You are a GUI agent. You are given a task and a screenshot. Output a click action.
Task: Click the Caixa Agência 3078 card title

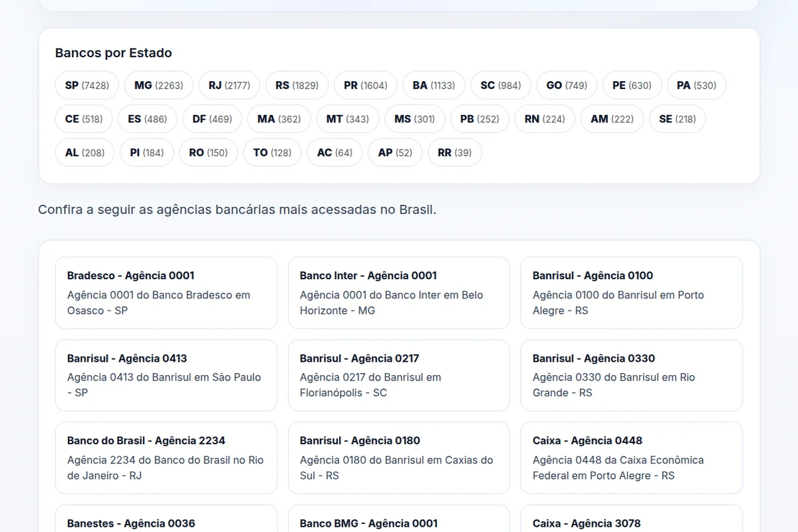pyautogui.click(x=587, y=523)
